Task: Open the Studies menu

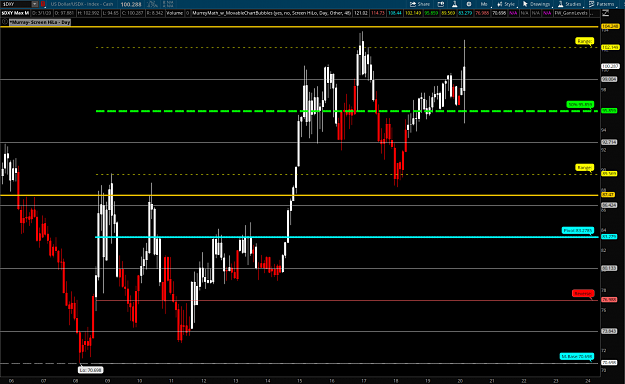Action: click(569, 4)
